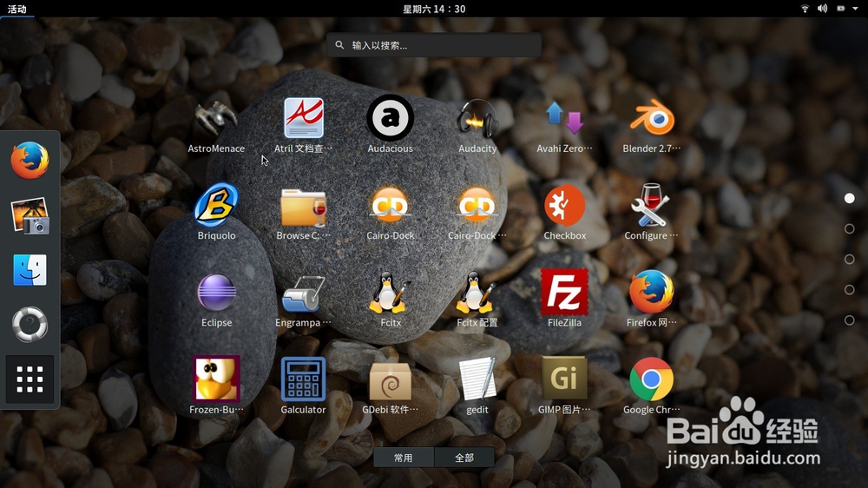868x488 pixels.
Task: Launch FileZilla FTP client
Action: [564, 299]
